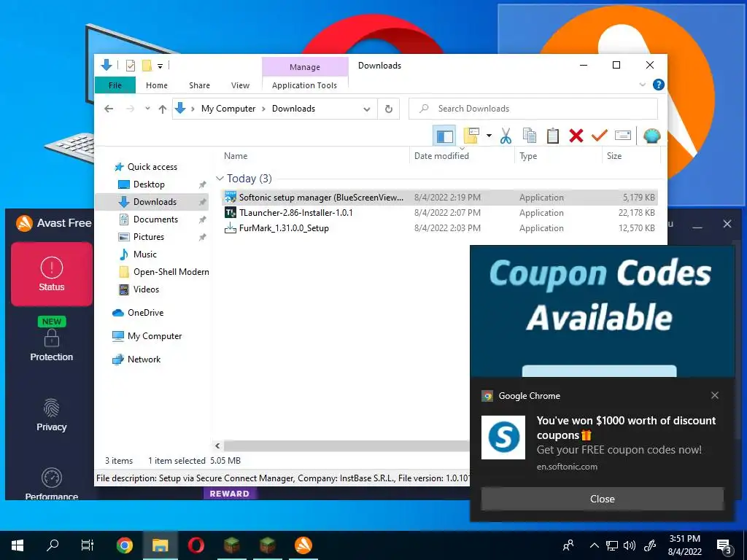Go back with the back arrow
This screenshot has width=747, height=560.
[x=109, y=109]
